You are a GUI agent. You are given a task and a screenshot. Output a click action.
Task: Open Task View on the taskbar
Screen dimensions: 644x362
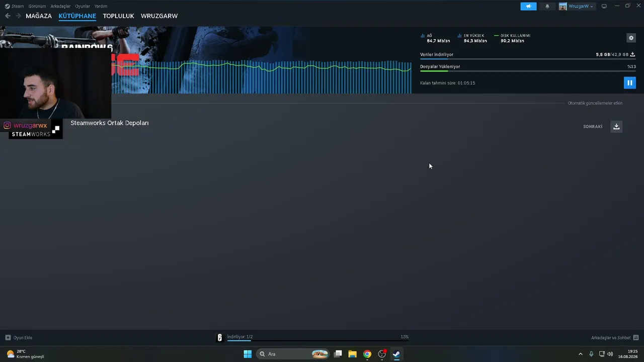338,354
